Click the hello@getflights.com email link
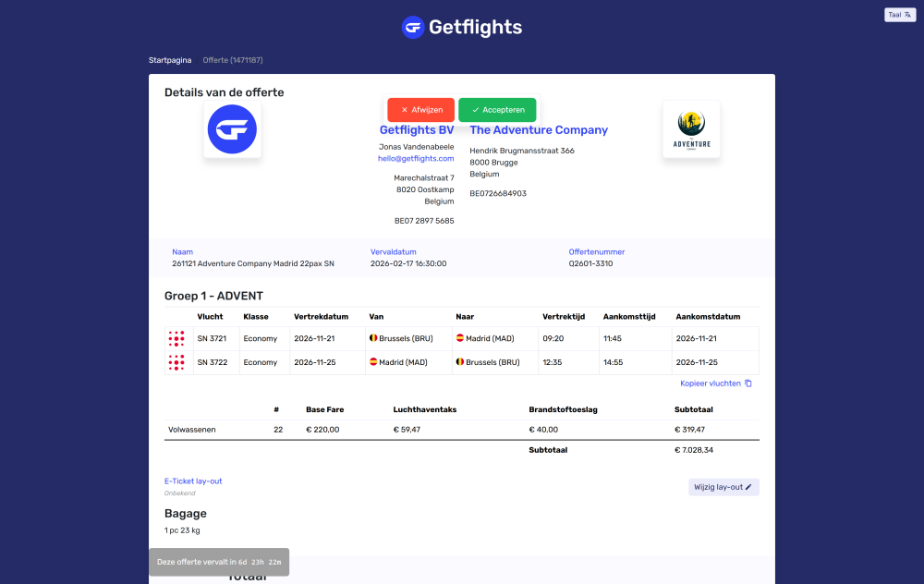This screenshot has height=584, width=924. [x=416, y=157]
